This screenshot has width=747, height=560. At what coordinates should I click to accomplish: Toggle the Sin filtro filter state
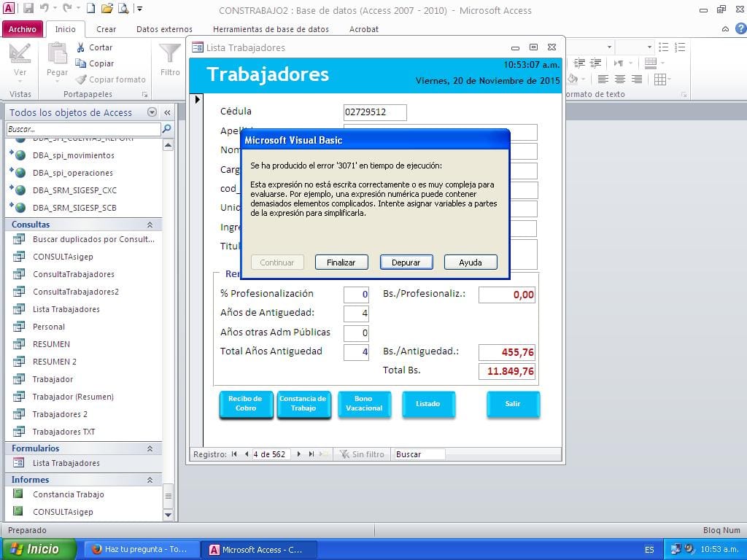click(x=363, y=454)
